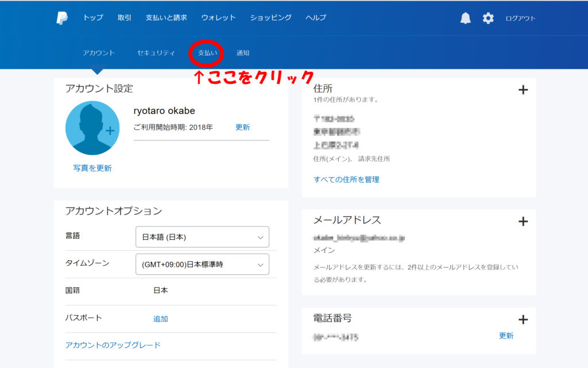Go to the ウォレット menu
The image size is (588, 368).
pos(218,18)
